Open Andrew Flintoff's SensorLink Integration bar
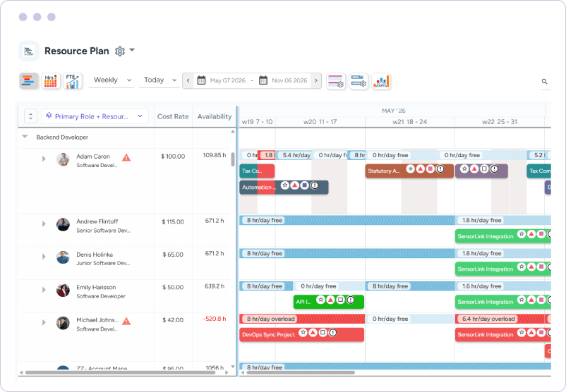Image resolution: width=566 pixels, height=392 pixels. tap(502, 236)
